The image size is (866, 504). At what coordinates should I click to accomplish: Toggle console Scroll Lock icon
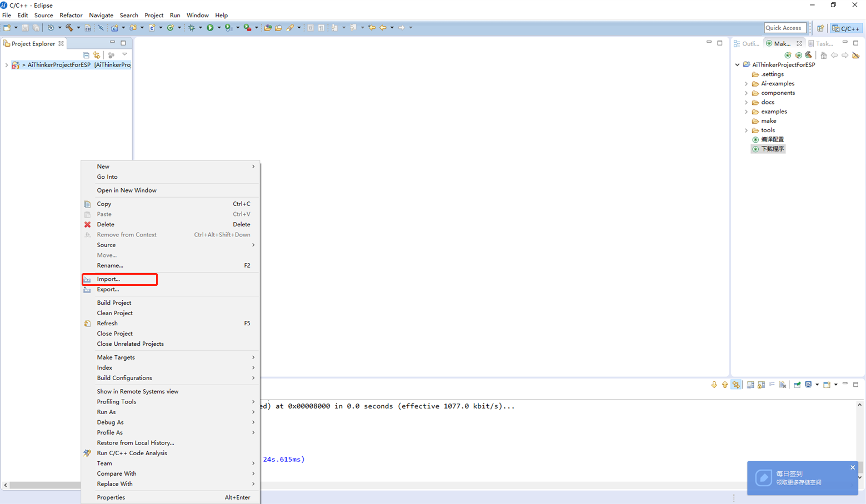click(x=761, y=385)
